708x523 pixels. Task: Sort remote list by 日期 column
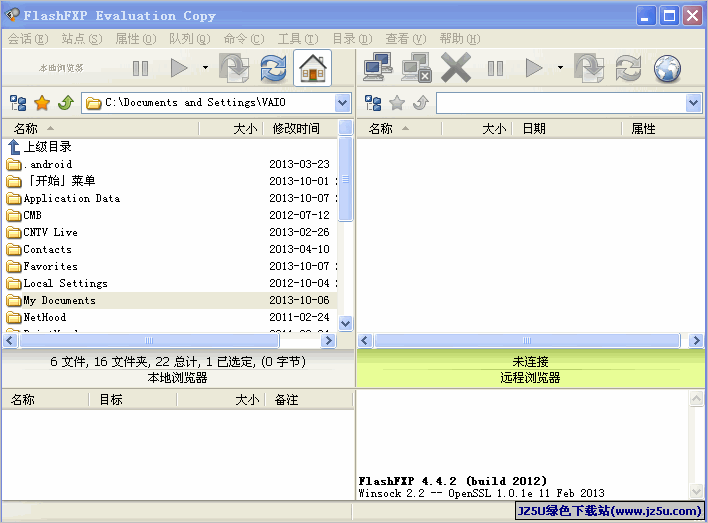(x=567, y=129)
